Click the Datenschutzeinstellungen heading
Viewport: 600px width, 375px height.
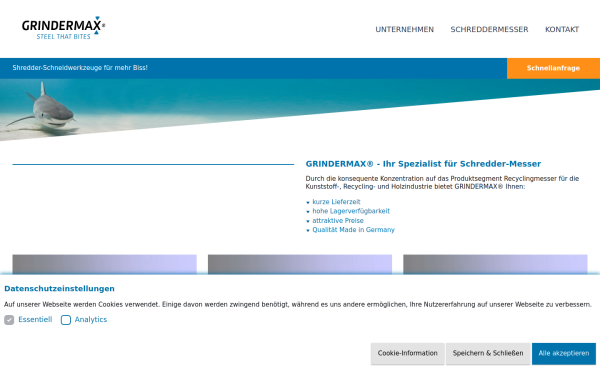click(x=59, y=289)
